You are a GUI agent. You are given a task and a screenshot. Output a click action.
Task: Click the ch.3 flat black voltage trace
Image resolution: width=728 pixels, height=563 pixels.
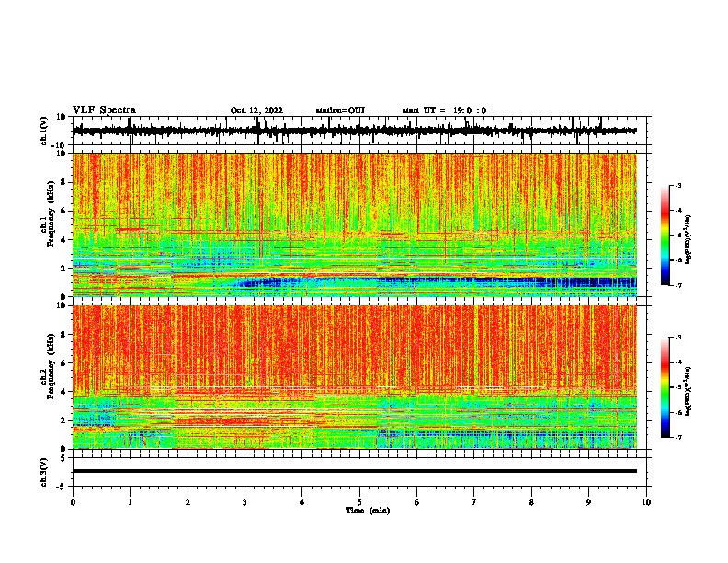[354, 471]
